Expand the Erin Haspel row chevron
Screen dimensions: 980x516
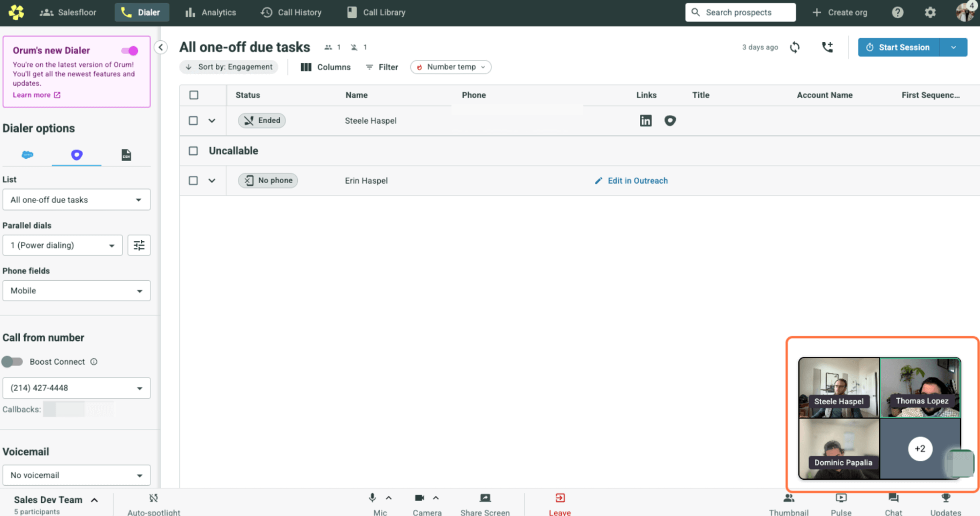click(x=212, y=180)
